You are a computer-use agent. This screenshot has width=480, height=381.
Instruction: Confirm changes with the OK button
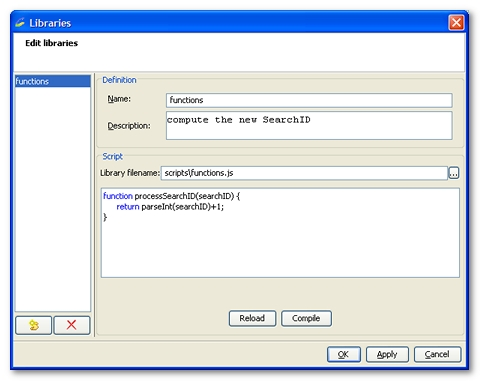point(344,354)
